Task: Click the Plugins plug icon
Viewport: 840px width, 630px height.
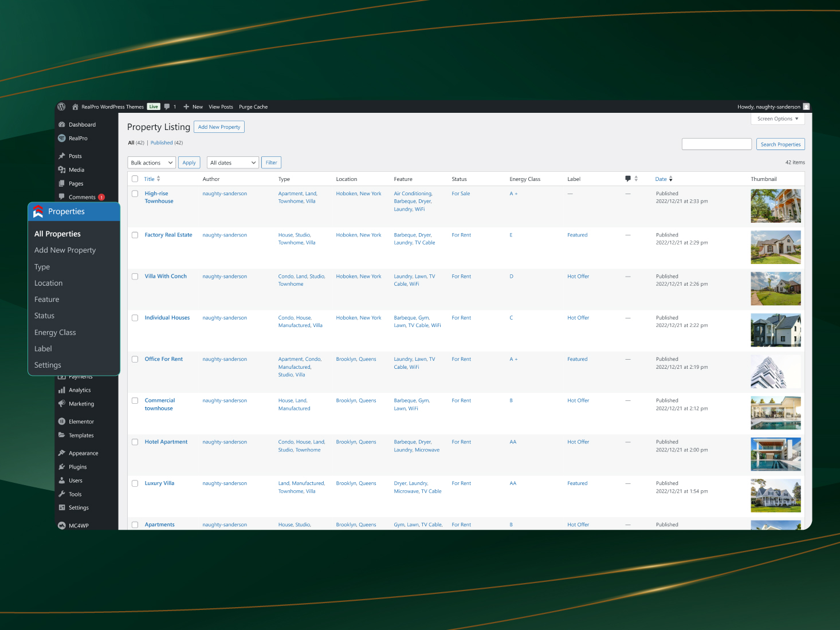Action: pos(62,467)
